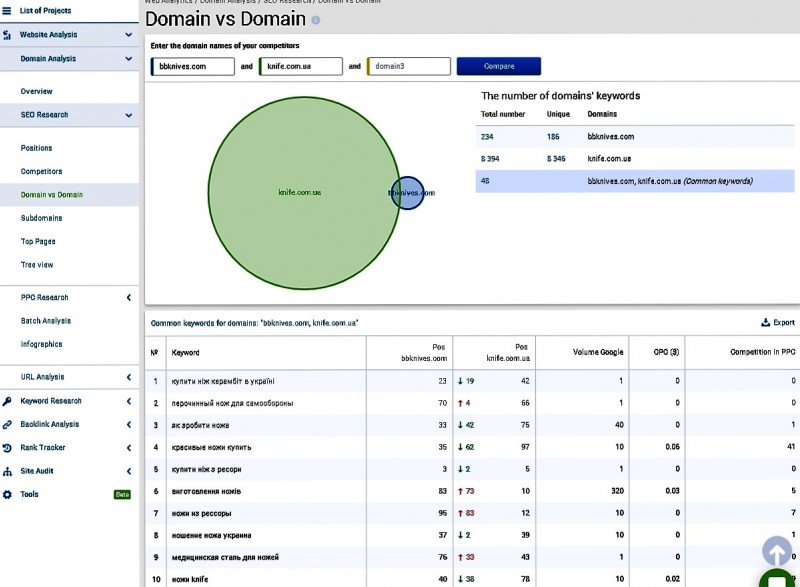This screenshot has width=800, height=587.
Task: Click the info icon beside Domain vs Domain
Action: (x=316, y=20)
